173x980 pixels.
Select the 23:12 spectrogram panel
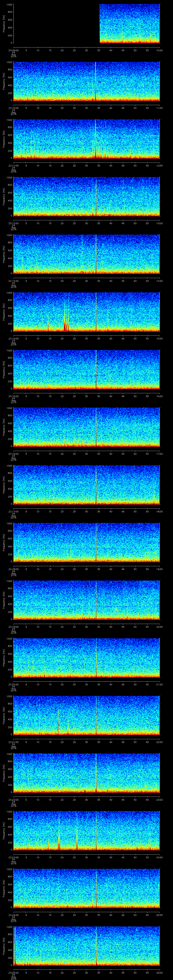(x=86, y=197)
